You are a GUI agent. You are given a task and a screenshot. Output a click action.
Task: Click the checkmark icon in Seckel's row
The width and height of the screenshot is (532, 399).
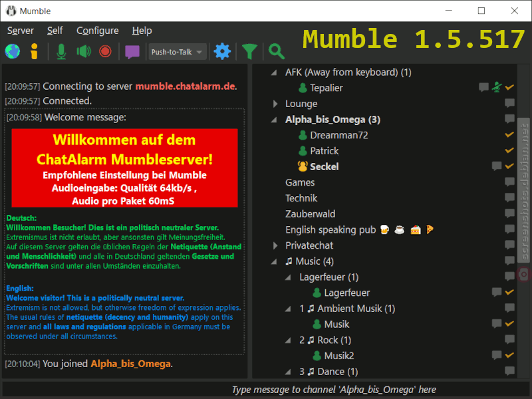click(509, 166)
